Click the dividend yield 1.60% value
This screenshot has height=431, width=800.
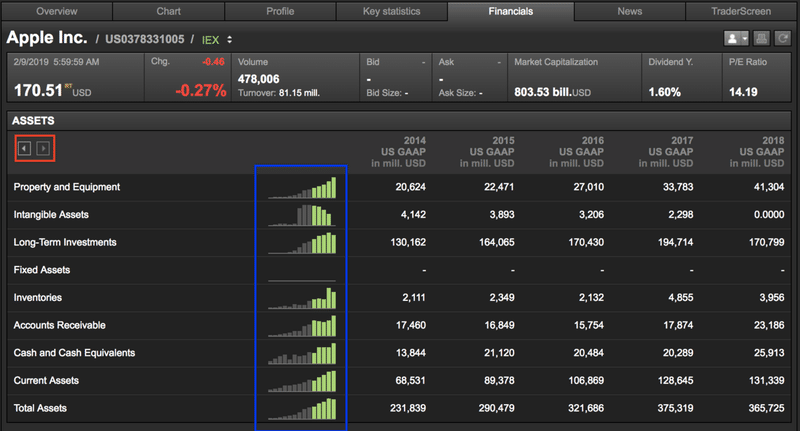pyautogui.click(x=664, y=92)
